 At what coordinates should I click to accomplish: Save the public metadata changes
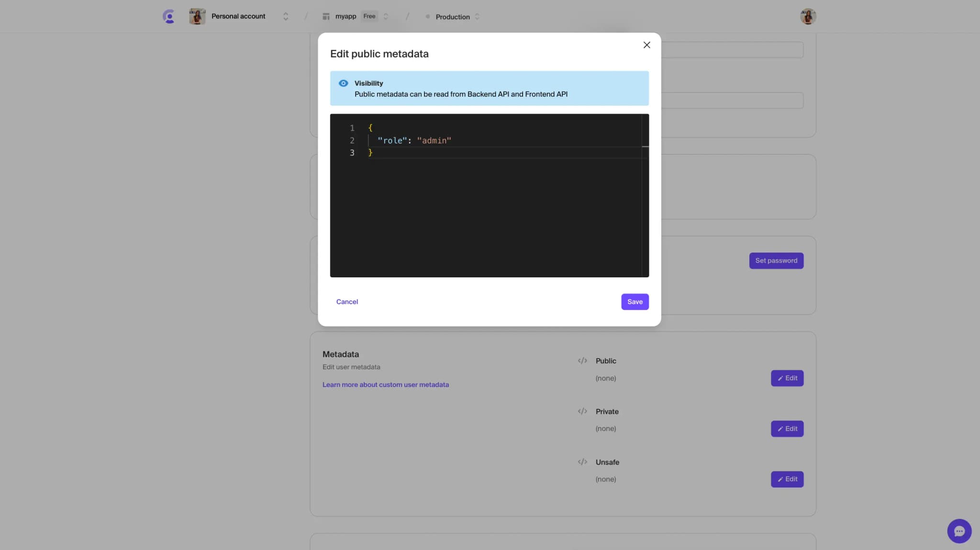coord(634,301)
